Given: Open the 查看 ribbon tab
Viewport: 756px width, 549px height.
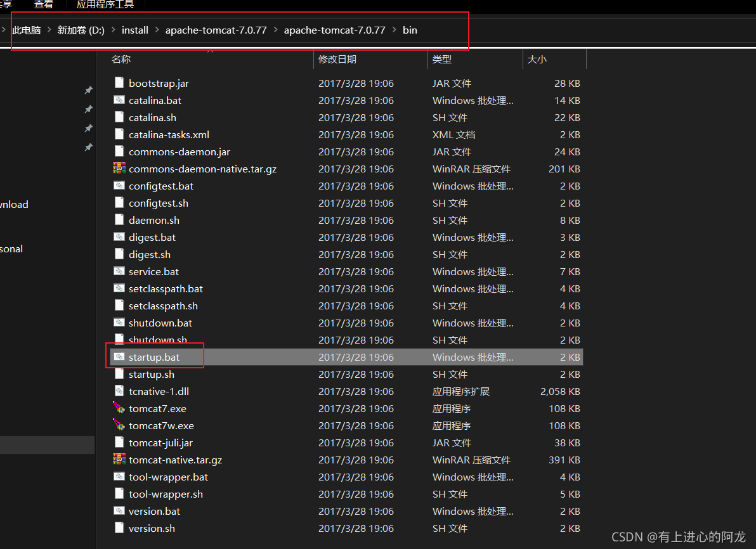Looking at the screenshot, I should 43,4.
